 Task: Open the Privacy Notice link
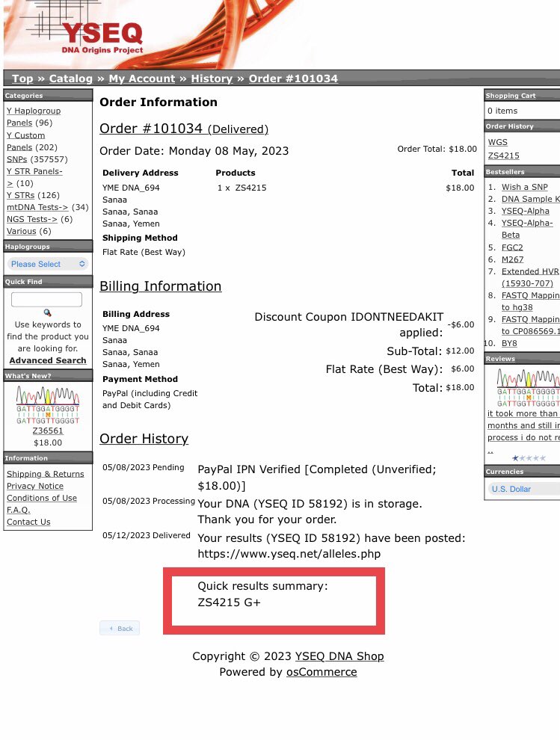[x=35, y=486]
